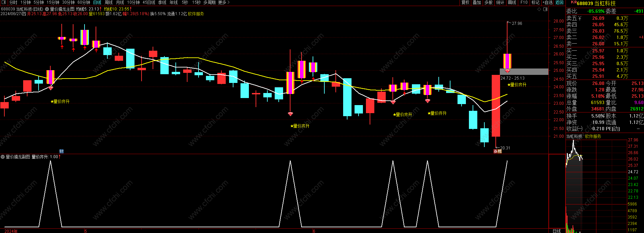Select the 60分钟 period tab

tap(84, 2)
